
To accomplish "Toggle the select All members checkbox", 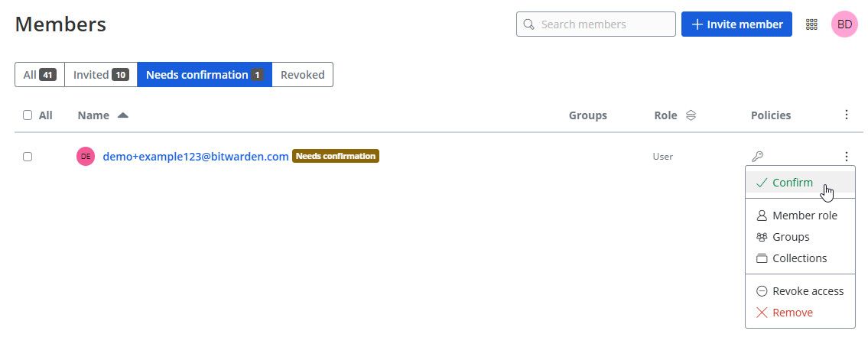I will (28, 115).
